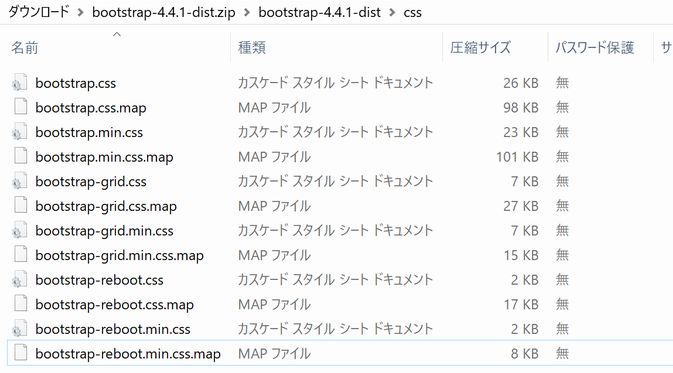This screenshot has width=673, height=373.
Task: Click the bootstrap.min.css file icon
Action: coord(20,132)
